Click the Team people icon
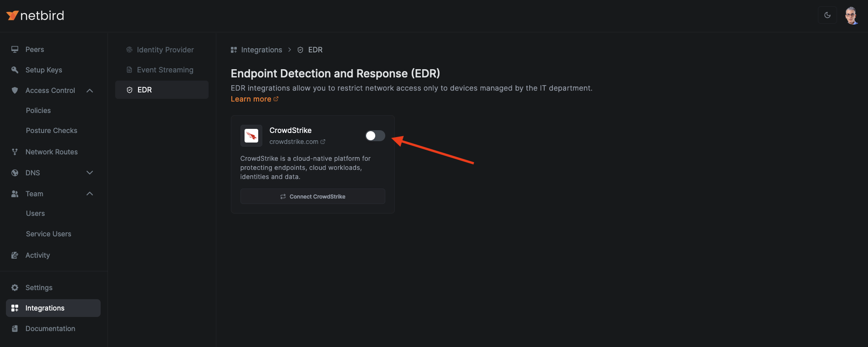 click(15, 194)
